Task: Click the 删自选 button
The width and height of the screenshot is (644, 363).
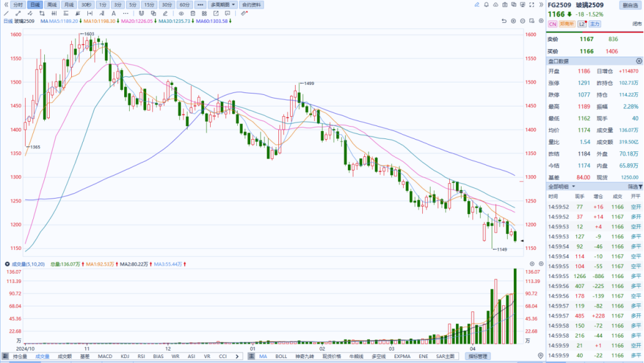Action: (630, 5)
